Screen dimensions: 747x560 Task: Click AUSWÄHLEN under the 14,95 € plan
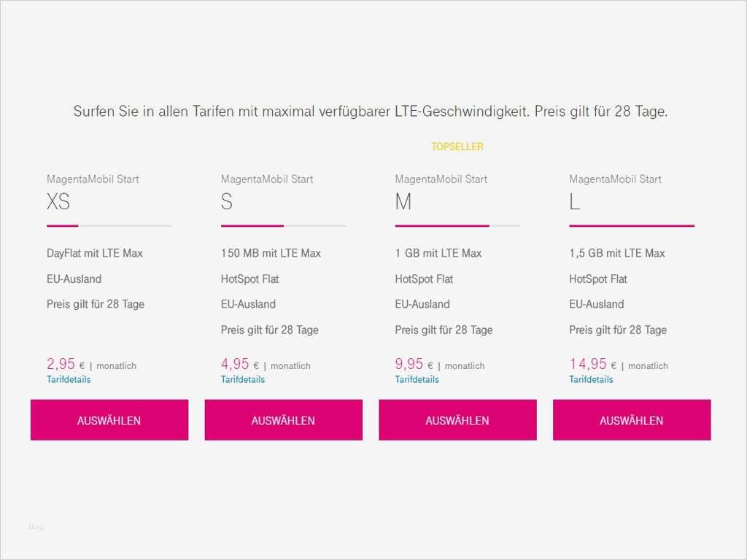632,420
